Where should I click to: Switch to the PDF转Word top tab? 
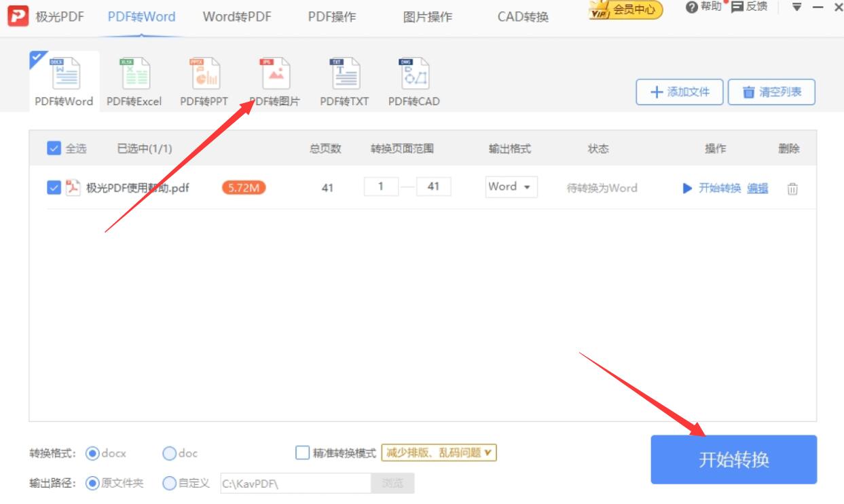pyautogui.click(x=141, y=17)
